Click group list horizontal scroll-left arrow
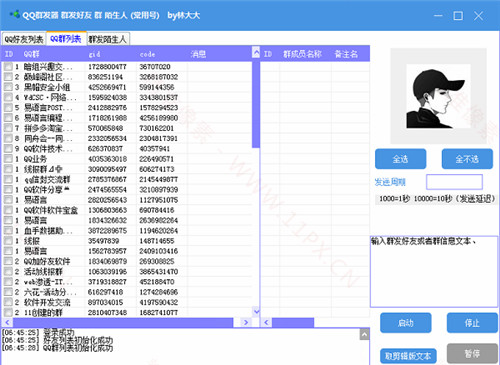Viewport: 500px width, 365px height. point(7,322)
